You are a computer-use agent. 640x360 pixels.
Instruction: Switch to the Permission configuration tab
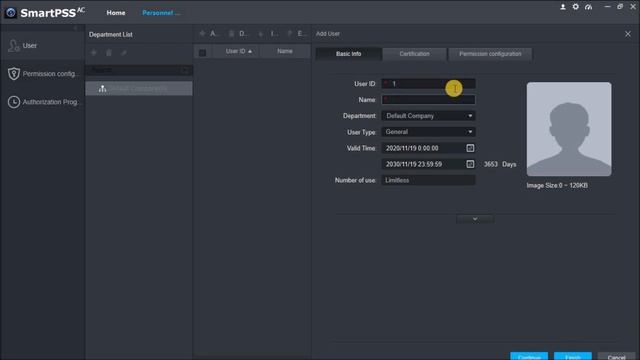click(x=490, y=54)
